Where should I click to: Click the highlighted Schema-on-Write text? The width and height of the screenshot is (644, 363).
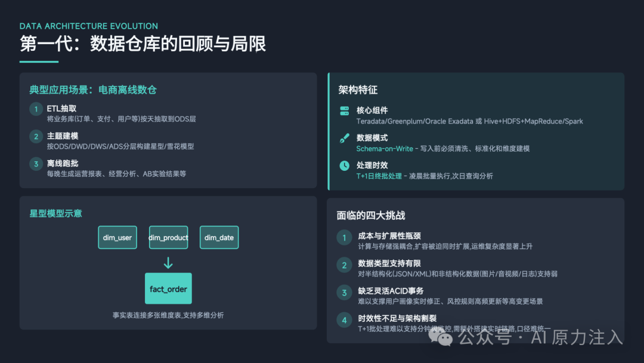click(385, 149)
